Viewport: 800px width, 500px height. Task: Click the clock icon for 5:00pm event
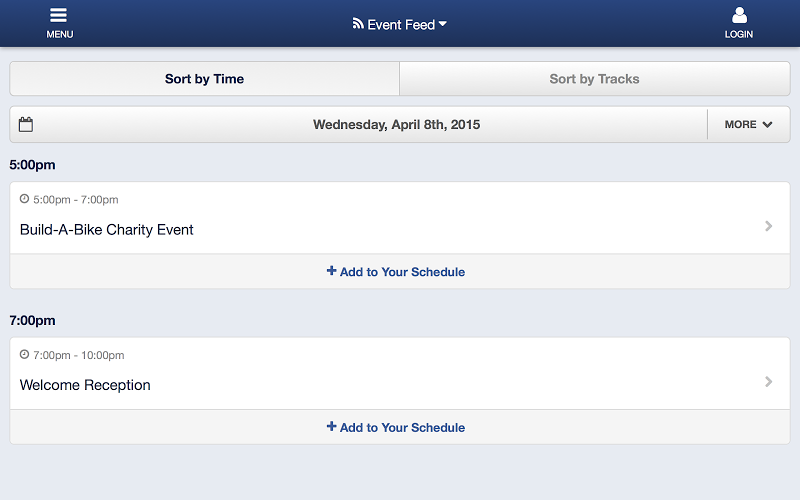pyautogui.click(x=25, y=199)
